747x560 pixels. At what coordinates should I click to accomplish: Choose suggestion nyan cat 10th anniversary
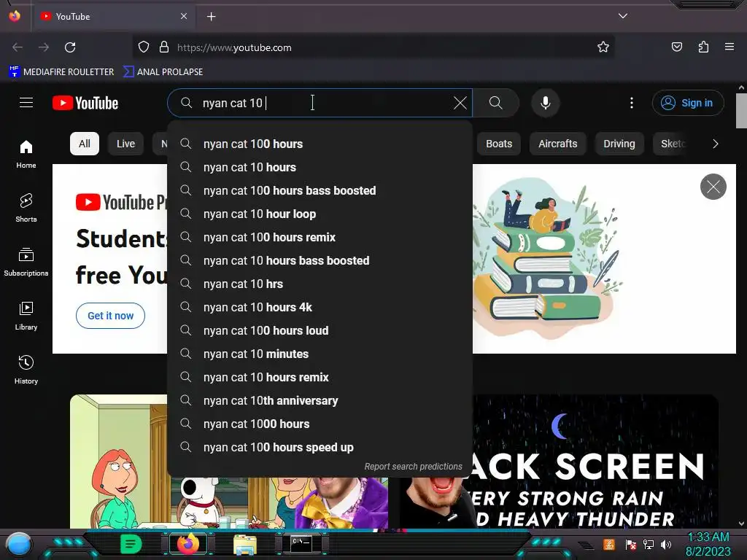(x=320, y=400)
